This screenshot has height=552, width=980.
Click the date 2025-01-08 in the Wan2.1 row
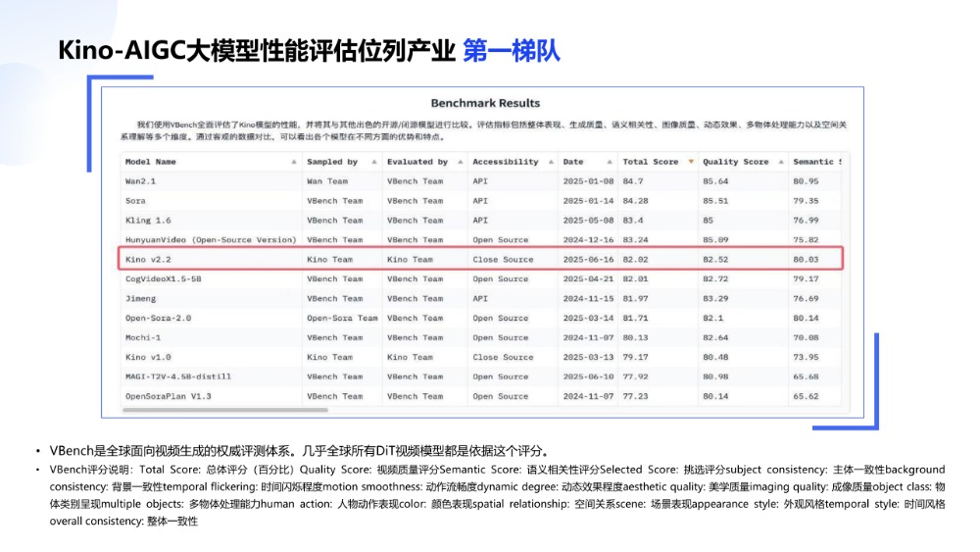(588, 181)
